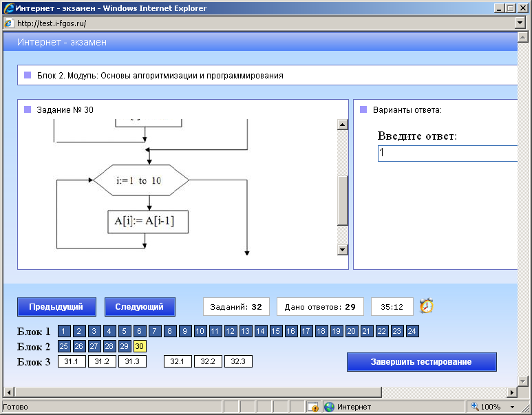Screen dimensions: 532x415
Task: Click the Internet zone globe icon in the status bar
Action: click(x=329, y=407)
